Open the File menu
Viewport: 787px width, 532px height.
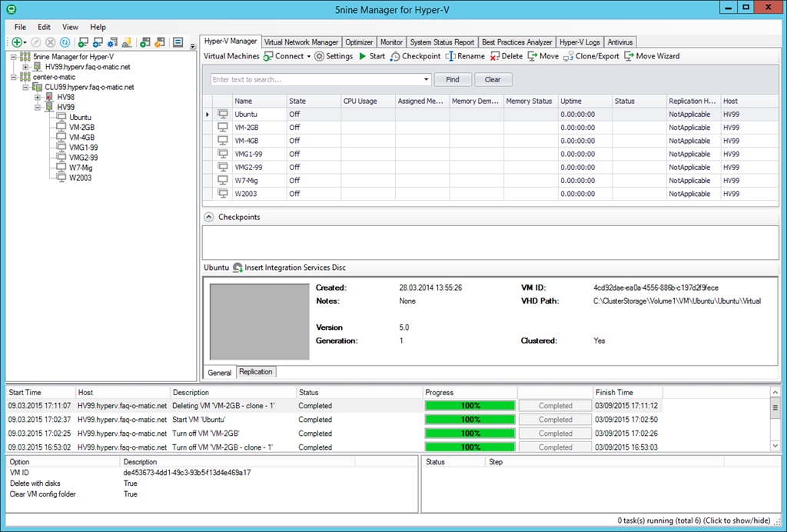(20, 27)
